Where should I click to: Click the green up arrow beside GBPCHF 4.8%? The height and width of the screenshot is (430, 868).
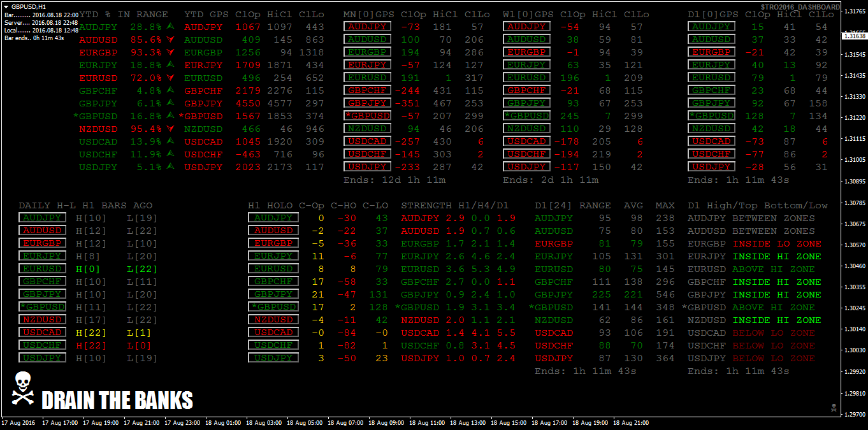(x=170, y=90)
